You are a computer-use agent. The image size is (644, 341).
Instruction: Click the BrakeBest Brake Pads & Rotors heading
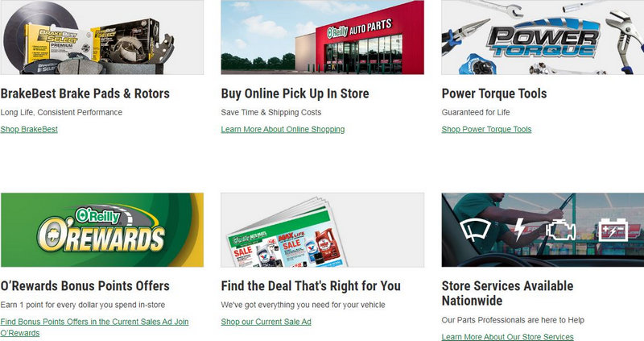pos(85,94)
